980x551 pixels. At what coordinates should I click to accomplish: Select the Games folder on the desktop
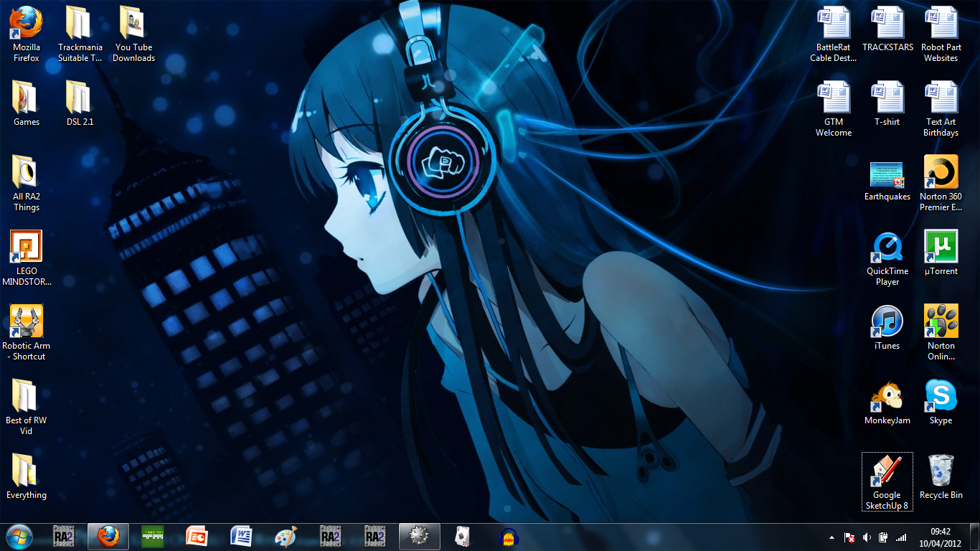27,103
